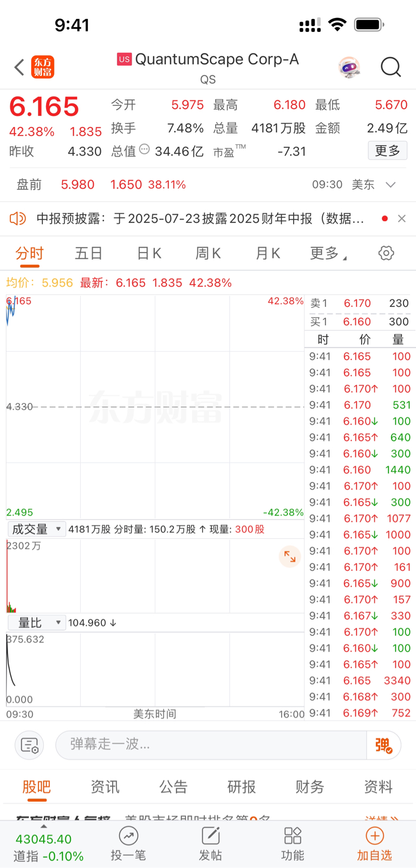Open the 更多 chart period dropdown

click(328, 253)
